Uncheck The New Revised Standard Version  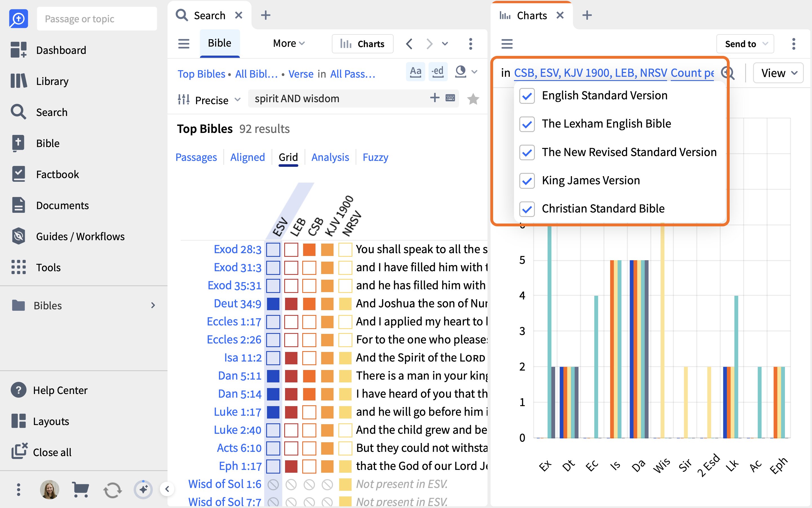point(527,152)
